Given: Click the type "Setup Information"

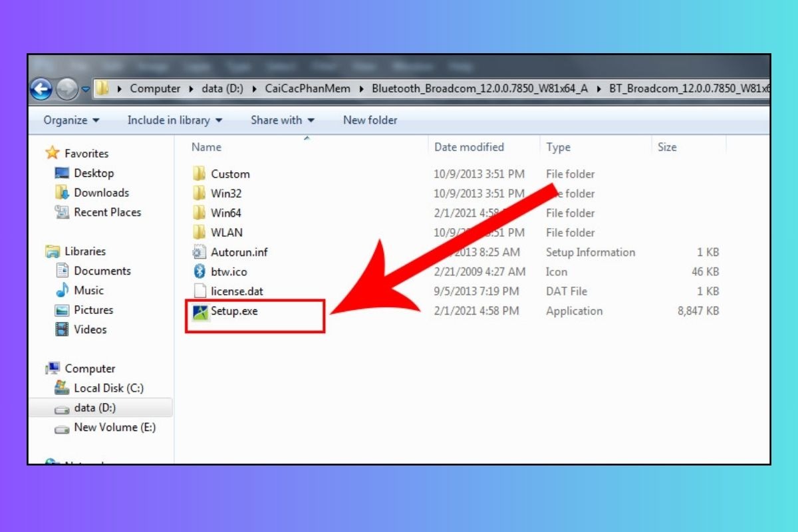Looking at the screenshot, I should (591, 252).
